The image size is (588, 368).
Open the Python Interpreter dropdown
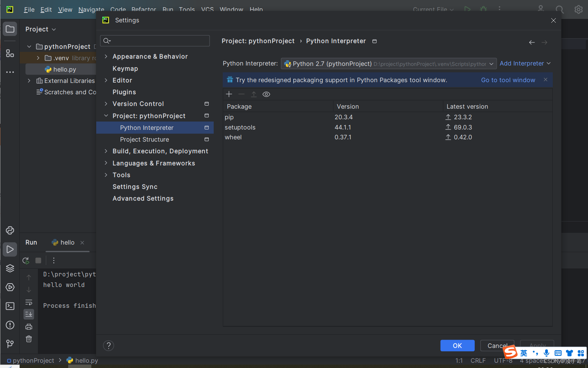[389, 64]
